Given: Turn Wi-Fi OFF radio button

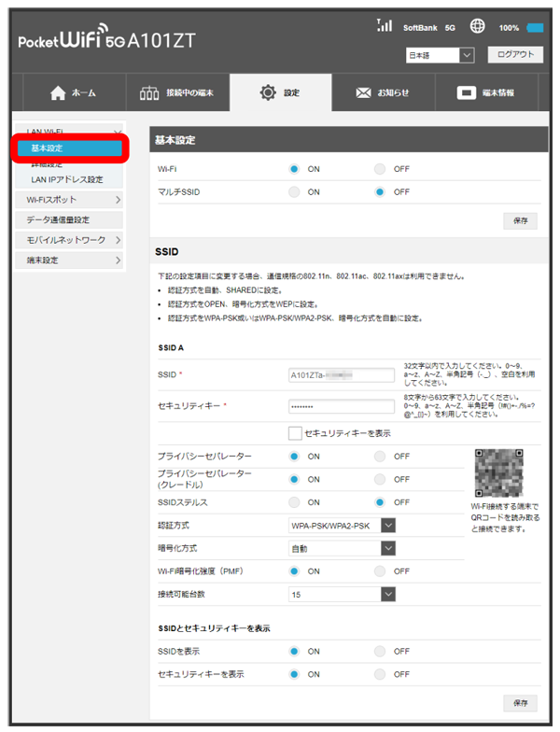Looking at the screenshot, I should click(380, 169).
